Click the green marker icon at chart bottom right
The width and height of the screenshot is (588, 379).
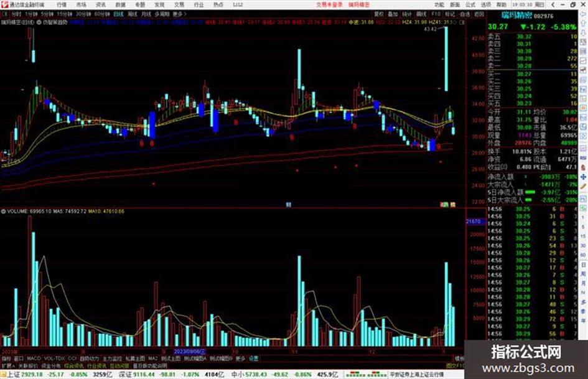pos(445,205)
